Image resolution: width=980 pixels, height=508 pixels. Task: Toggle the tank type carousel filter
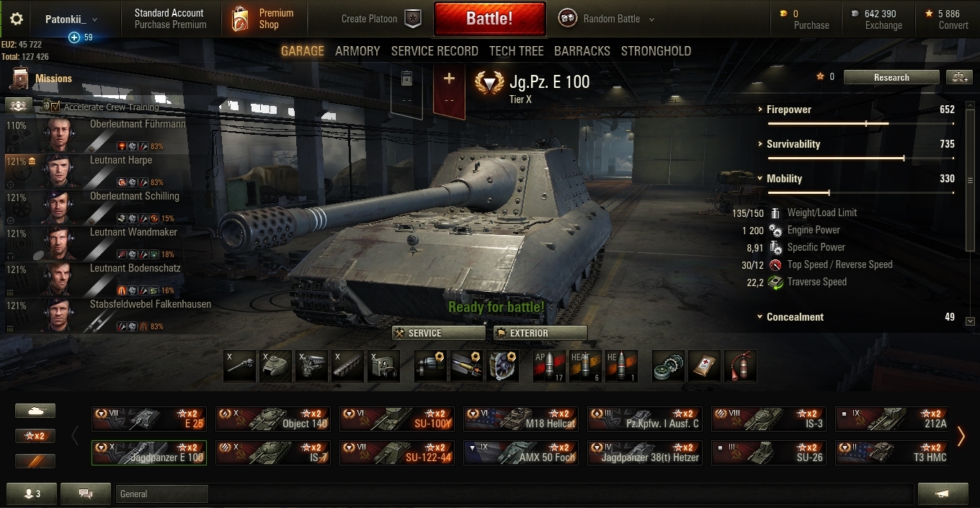coord(35,411)
